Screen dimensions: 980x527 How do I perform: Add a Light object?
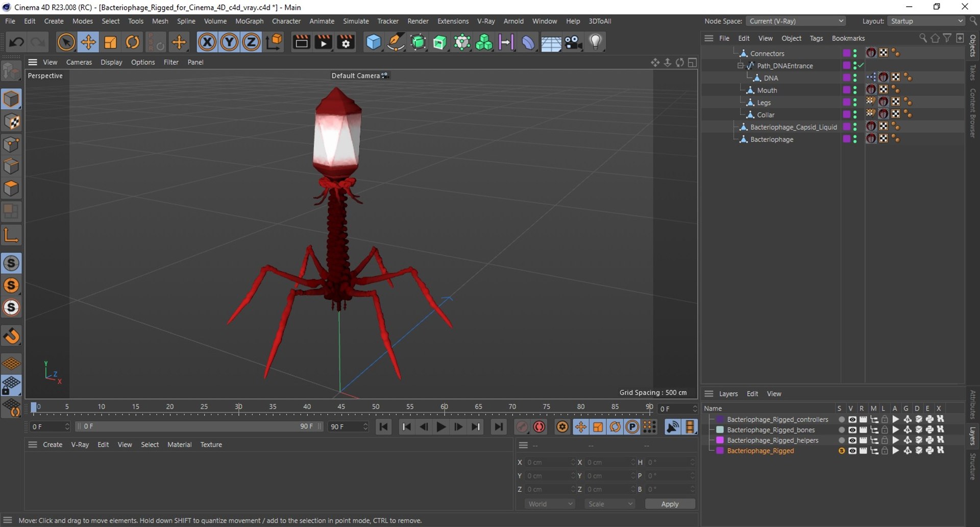coord(596,42)
